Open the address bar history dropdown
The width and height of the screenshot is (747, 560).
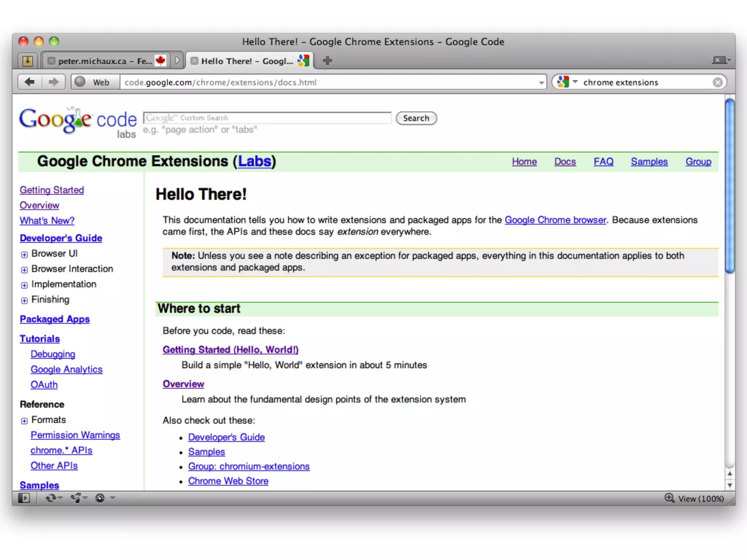(x=541, y=83)
